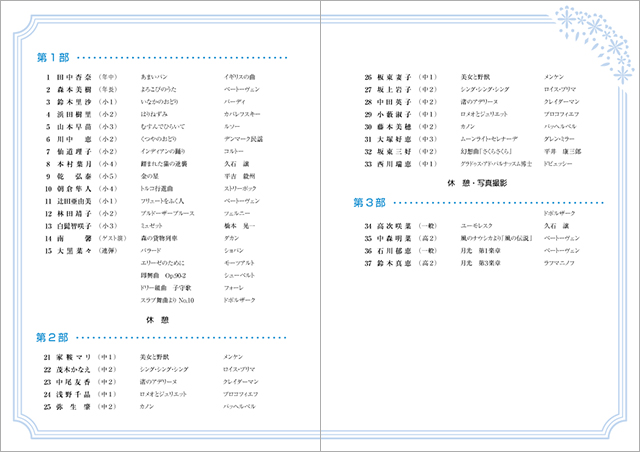Click the composer 'デンマーク民謡'
Viewport: 640px width, 452px height.
coord(243,139)
